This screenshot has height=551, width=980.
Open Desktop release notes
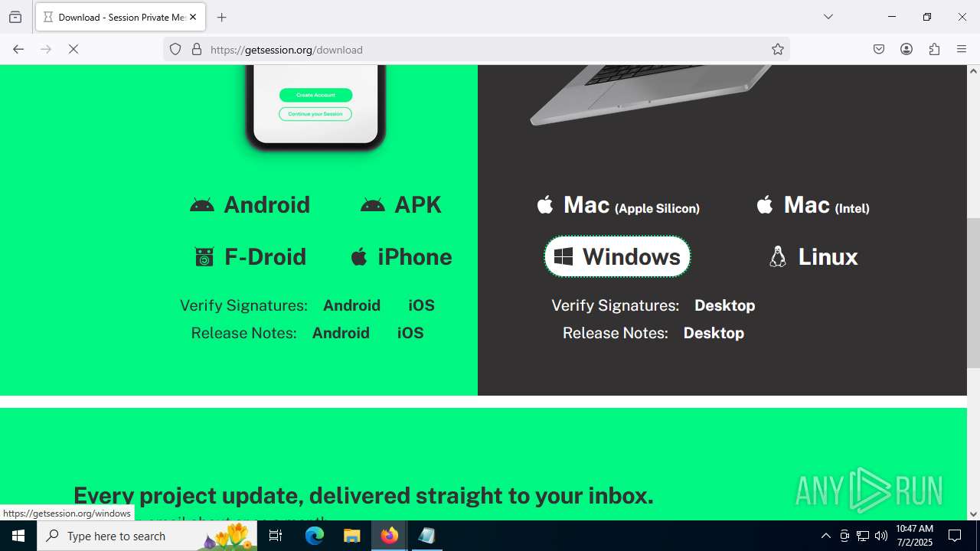(714, 333)
